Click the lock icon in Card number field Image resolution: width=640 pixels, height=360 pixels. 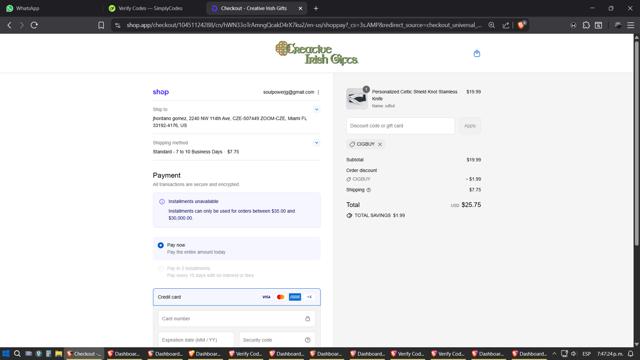pyautogui.click(x=308, y=319)
